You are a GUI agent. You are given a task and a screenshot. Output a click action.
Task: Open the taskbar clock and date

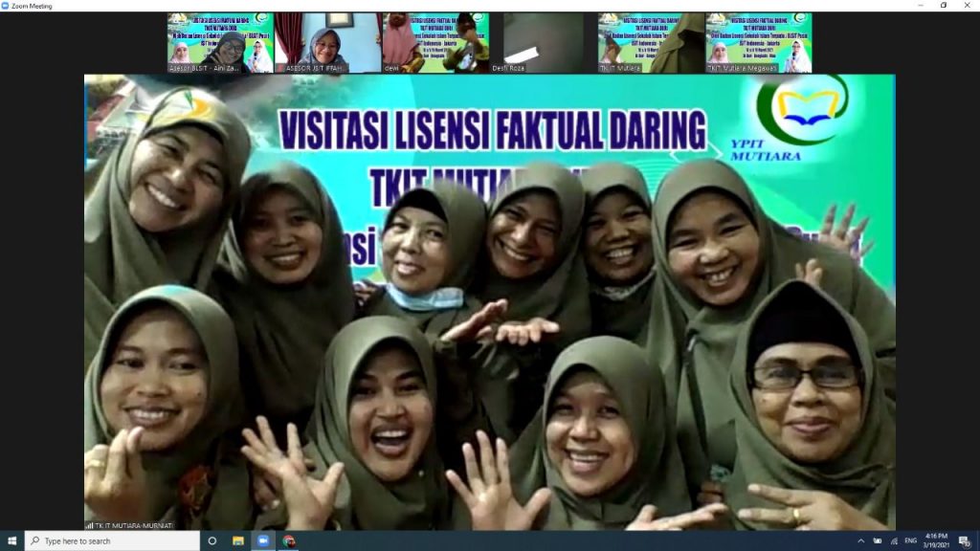(x=937, y=540)
